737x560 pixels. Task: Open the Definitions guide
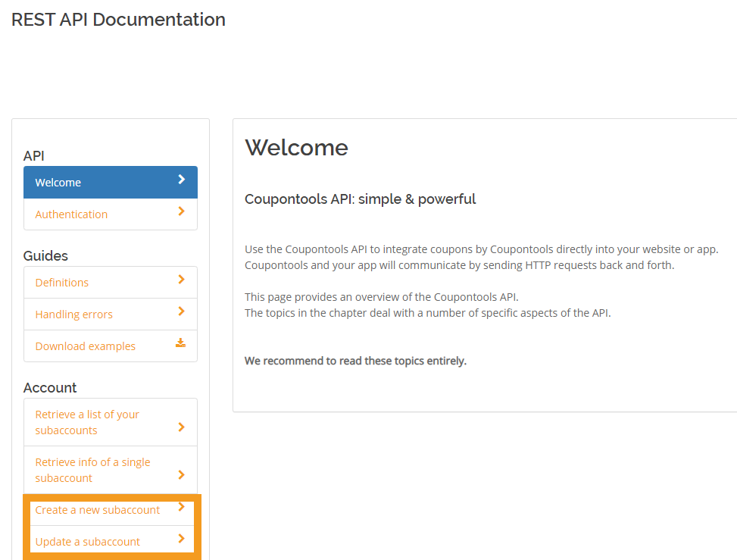(62, 283)
